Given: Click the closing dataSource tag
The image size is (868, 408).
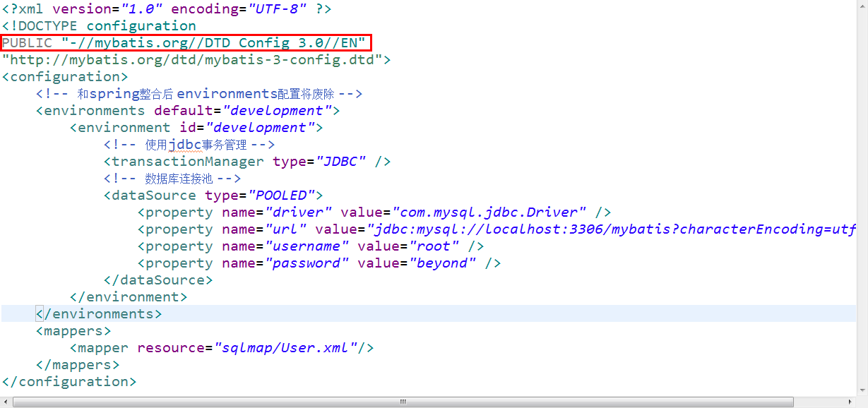Looking at the screenshot, I should 158,280.
